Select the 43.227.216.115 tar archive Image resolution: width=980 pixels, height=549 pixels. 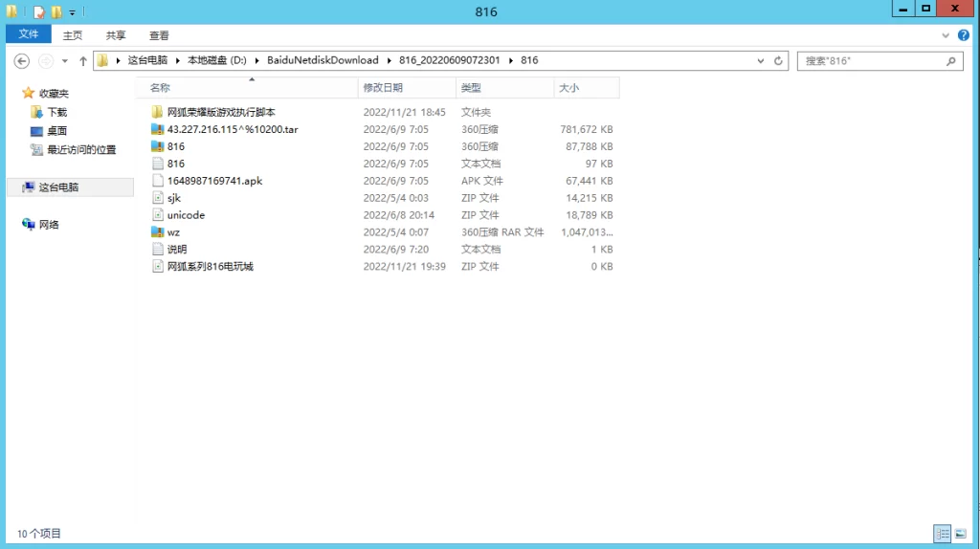coord(232,129)
